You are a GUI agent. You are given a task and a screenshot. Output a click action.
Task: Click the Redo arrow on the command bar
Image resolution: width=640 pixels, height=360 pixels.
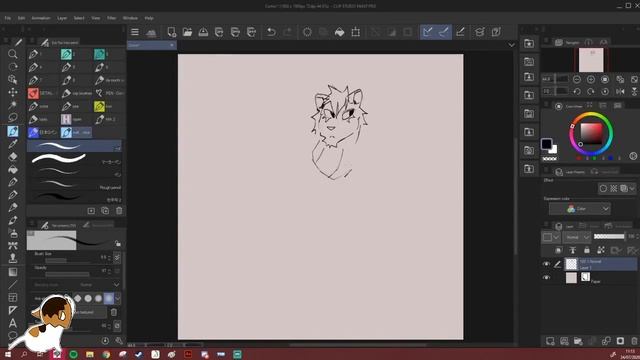click(288, 32)
